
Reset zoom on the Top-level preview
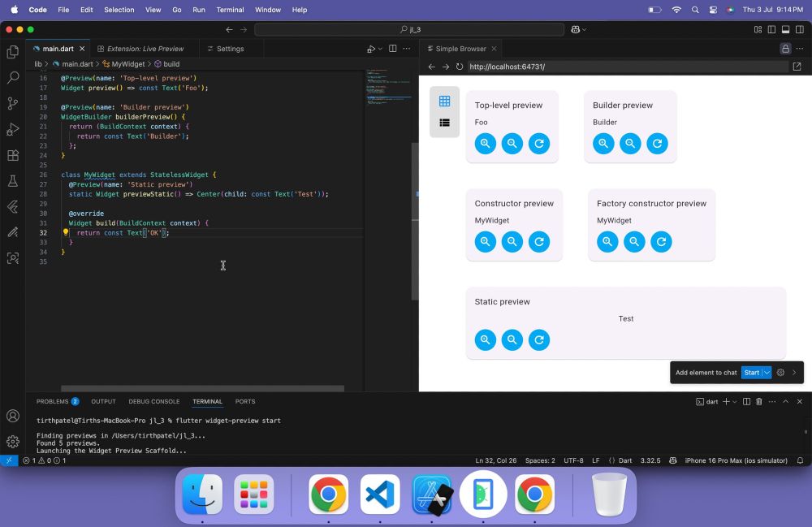click(x=539, y=144)
